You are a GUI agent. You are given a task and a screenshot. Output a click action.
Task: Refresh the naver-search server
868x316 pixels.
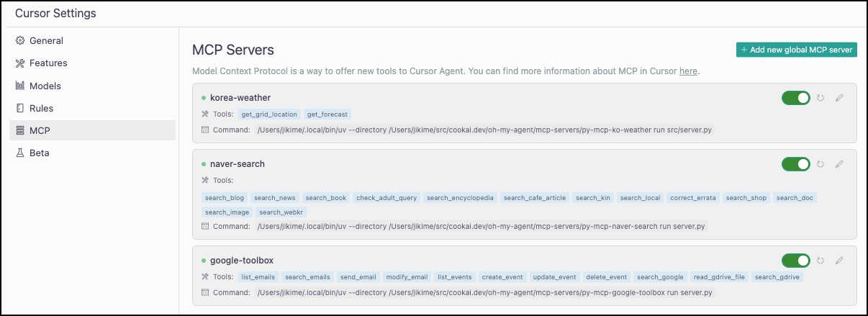click(820, 164)
